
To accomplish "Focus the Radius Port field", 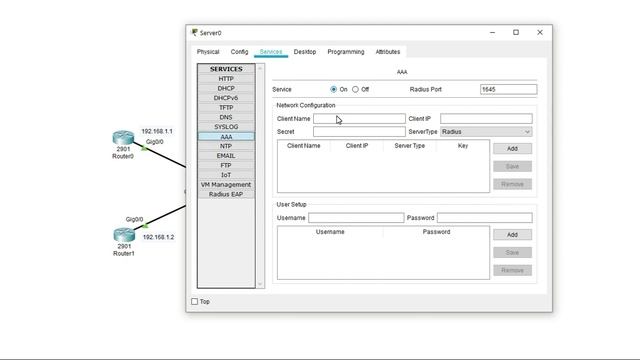I will (x=508, y=89).
